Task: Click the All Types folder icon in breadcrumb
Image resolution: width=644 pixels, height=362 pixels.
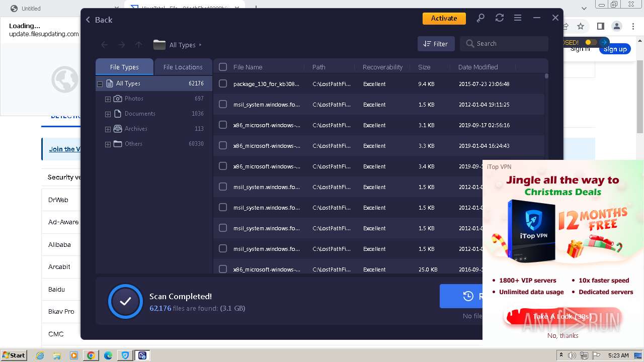Action: tap(159, 45)
